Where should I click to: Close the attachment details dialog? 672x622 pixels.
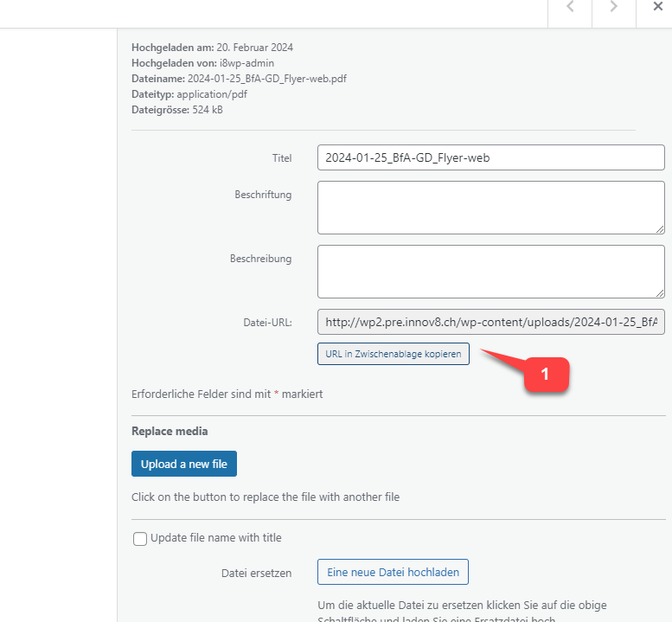point(658,6)
